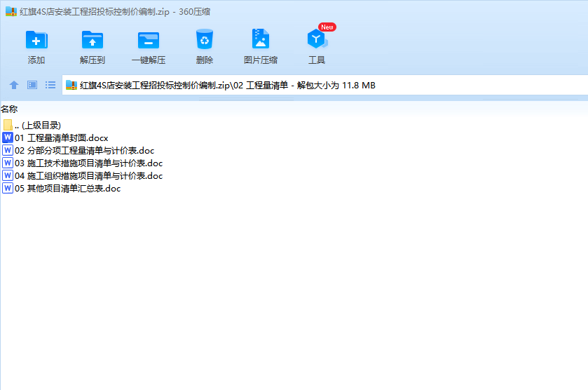Click the 360压缩 app icon in the title bar
The width and height of the screenshot is (588, 390).
pyautogui.click(x=11, y=12)
